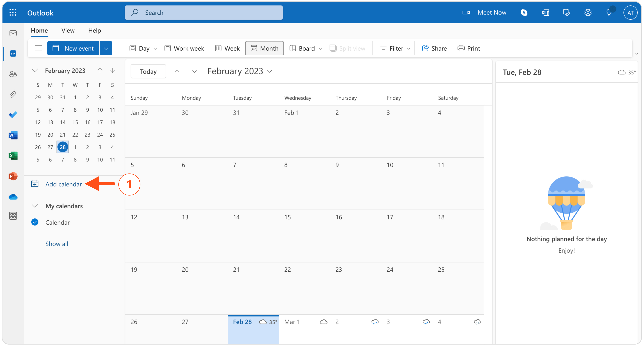Toggle the hamburger navigation pane button
Viewport: 644px width, 347px height.
(x=38, y=48)
